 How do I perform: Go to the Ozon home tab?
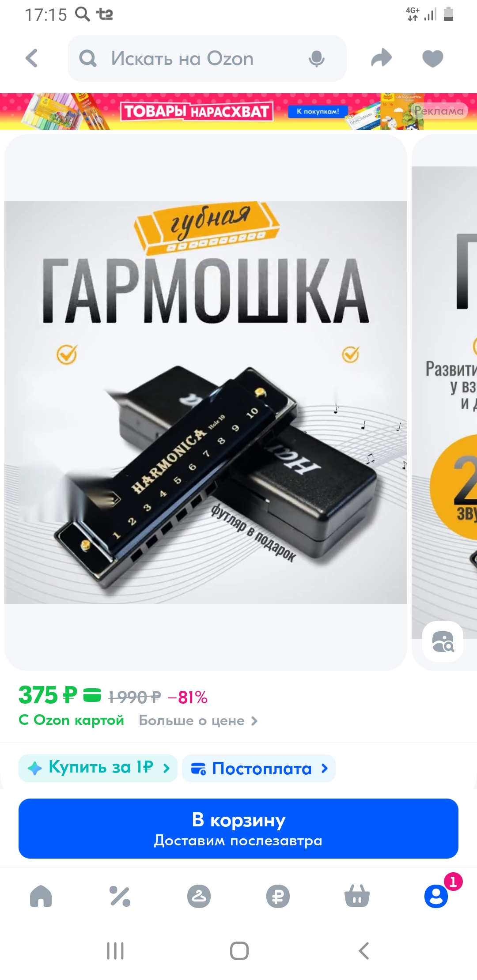pos(41,896)
